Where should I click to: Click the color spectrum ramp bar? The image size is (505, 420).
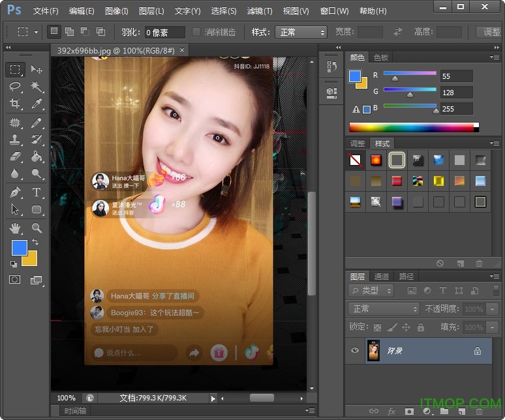tap(414, 127)
